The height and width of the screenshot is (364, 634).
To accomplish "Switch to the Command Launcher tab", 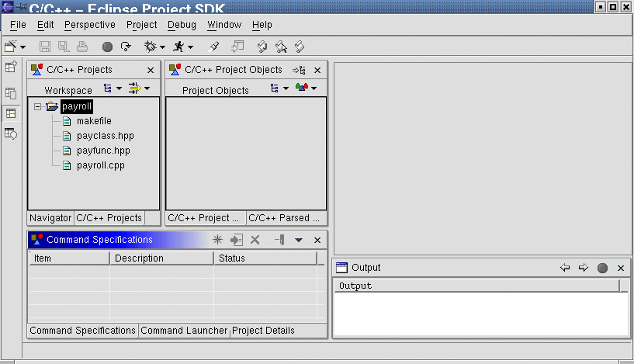I will tap(184, 331).
